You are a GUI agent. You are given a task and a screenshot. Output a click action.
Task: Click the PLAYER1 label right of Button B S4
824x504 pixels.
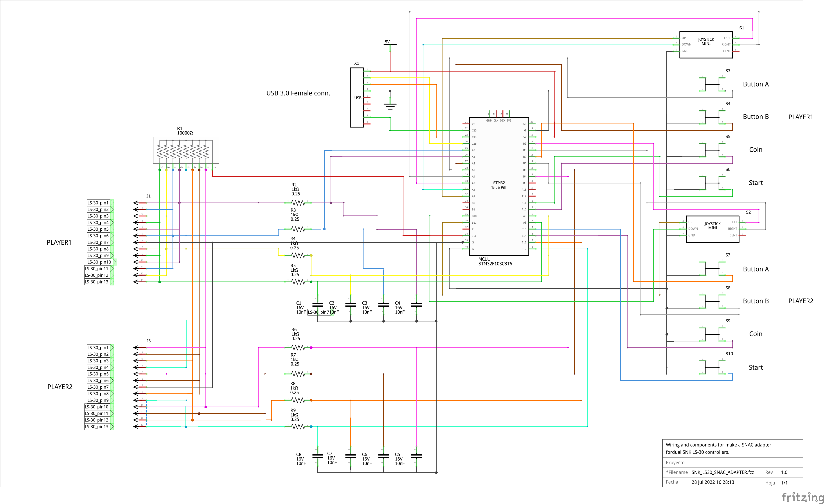(x=801, y=117)
